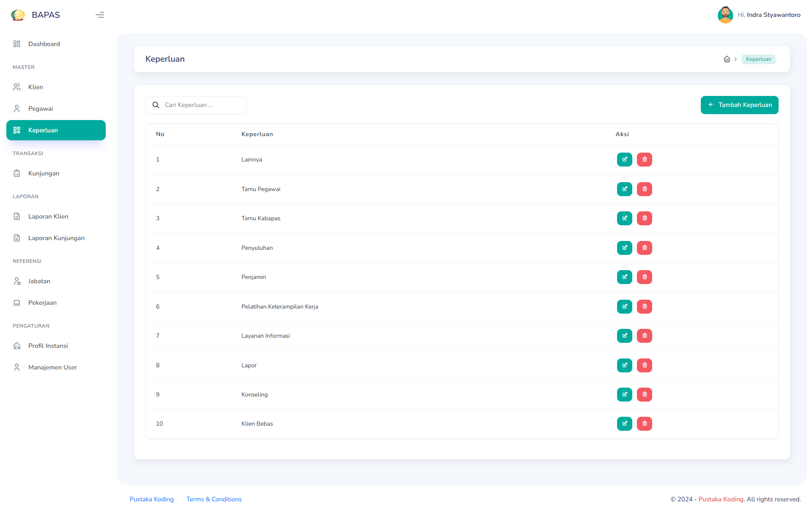Click the Pekerjaan monitor icon
This screenshot has height=514, width=812.
17,302
